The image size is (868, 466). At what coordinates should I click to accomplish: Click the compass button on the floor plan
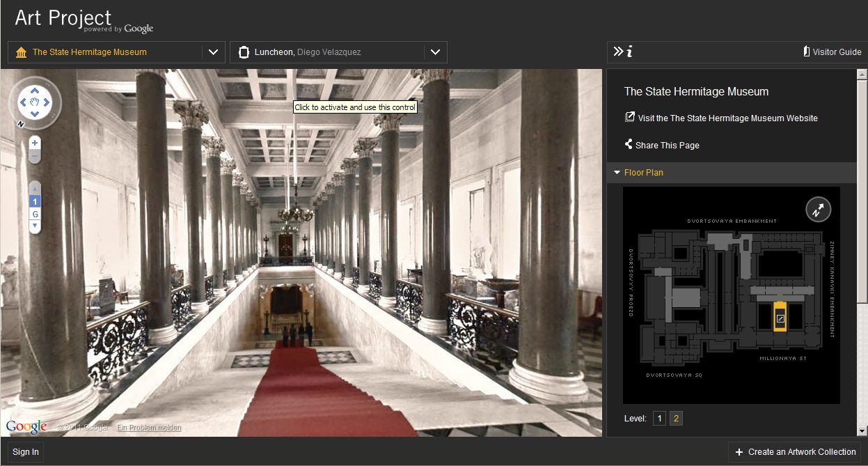click(819, 209)
